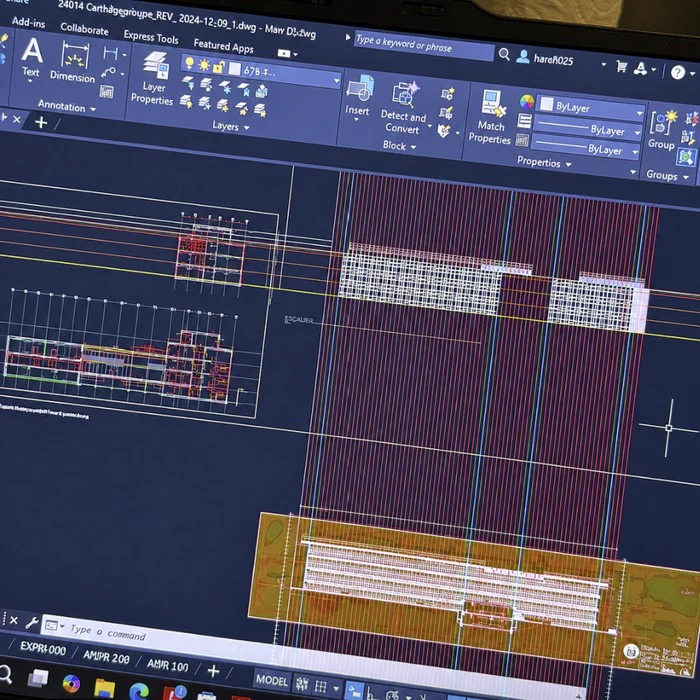The image size is (700, 700).
Task: Select the Leader annotation icon
Action: (x=108, y=72)
